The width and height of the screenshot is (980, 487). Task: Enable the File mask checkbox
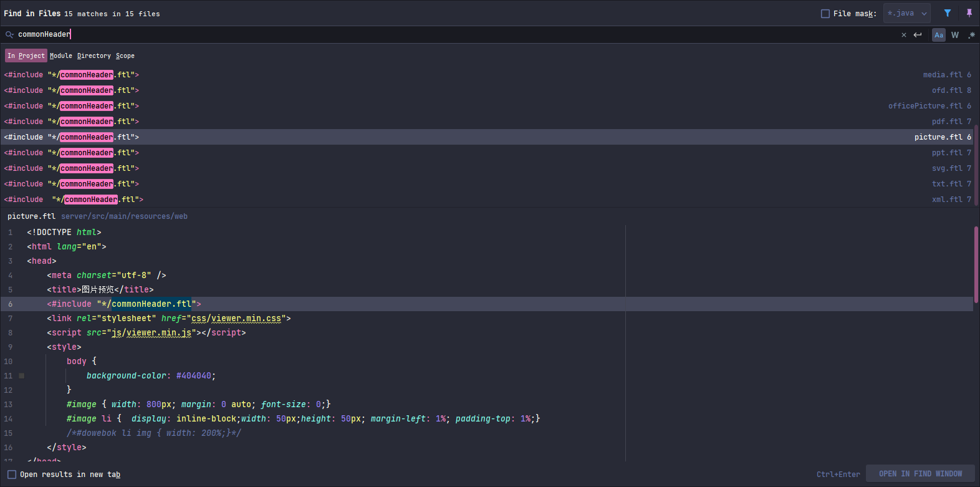[825, 14]
